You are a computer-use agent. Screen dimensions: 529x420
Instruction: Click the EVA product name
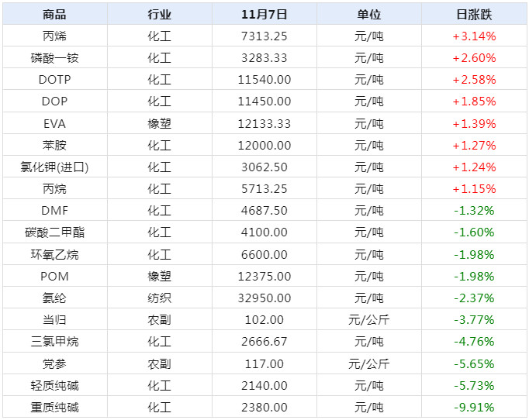54,123
